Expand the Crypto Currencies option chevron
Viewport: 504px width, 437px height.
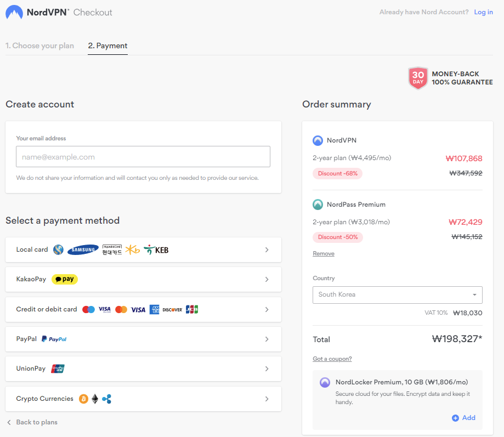point(267,399)
